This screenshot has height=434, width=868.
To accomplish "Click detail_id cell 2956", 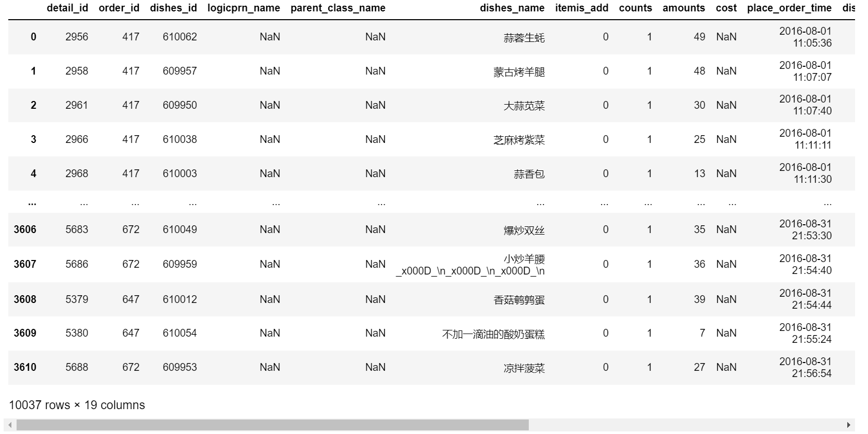I will pos(77,37).
